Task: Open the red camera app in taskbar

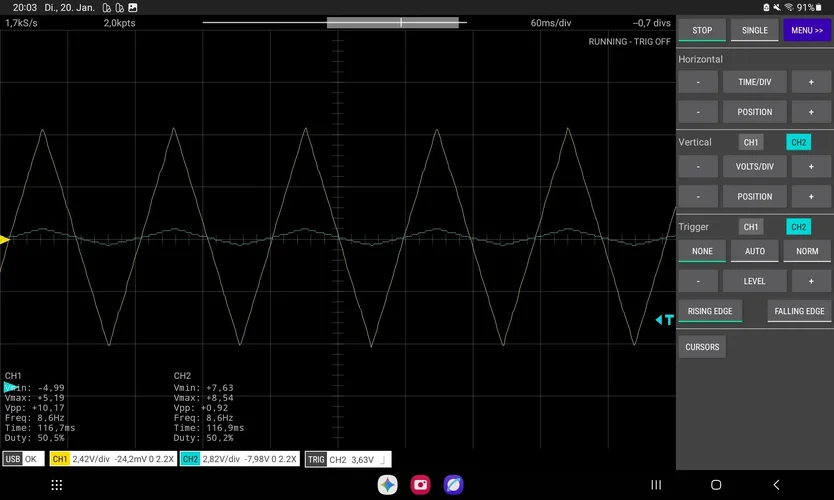Action: point(420,485)
